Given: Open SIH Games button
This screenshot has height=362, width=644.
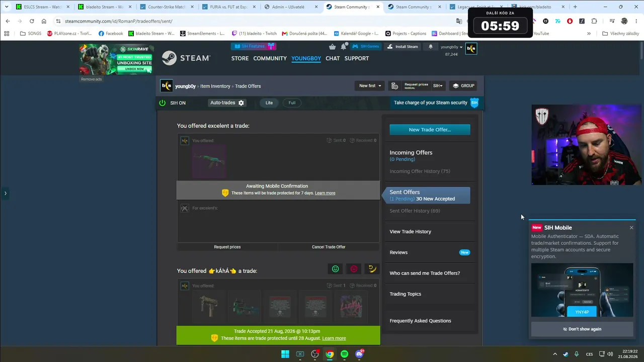Looking at the screenshot, I should pos(366,47).
